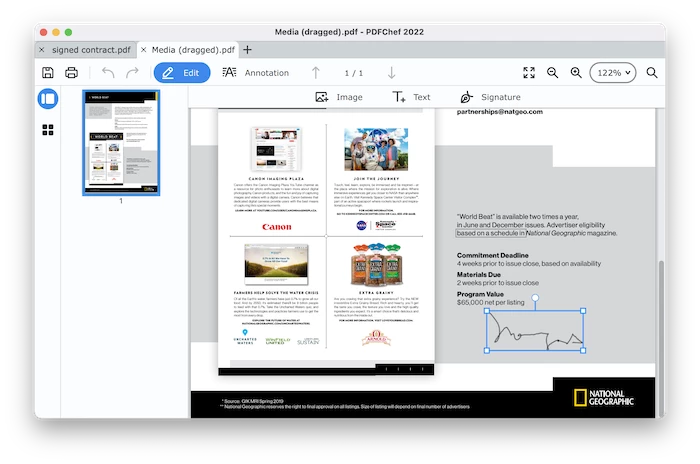Print the document using the printer icon

point(71,72)
